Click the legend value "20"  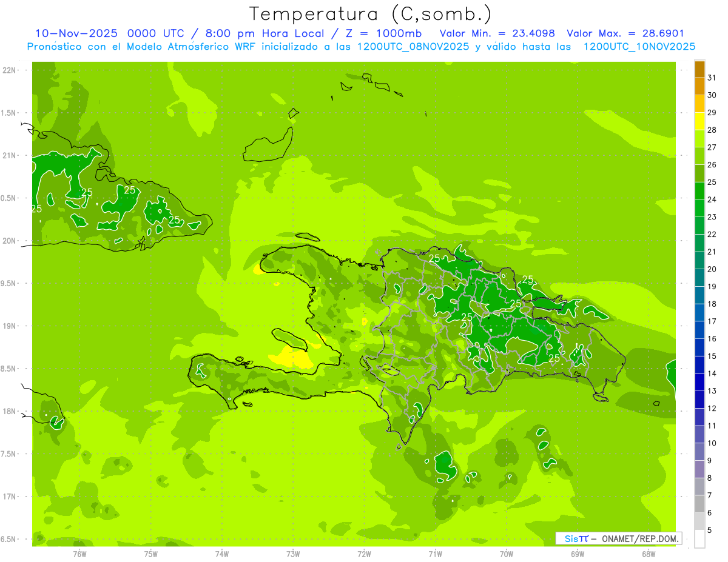coord(712,269)
